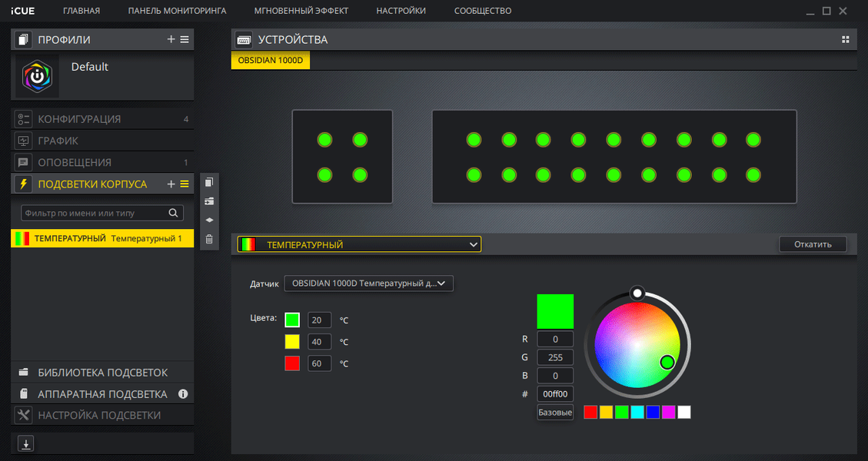Click the Откатить button
This screenshot has width=868, height=461.
coord(813,244)
